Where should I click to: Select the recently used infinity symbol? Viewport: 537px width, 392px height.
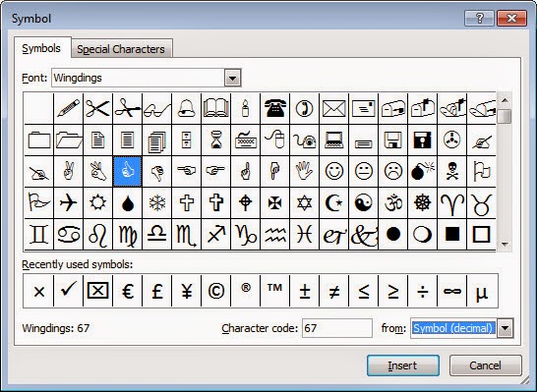click(x=451, y=291)
